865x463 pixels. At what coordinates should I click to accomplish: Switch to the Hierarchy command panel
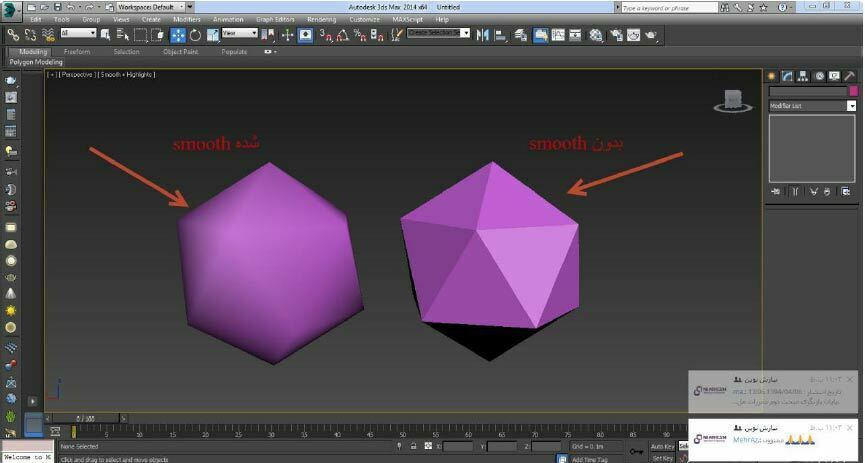tap(803, 76)
